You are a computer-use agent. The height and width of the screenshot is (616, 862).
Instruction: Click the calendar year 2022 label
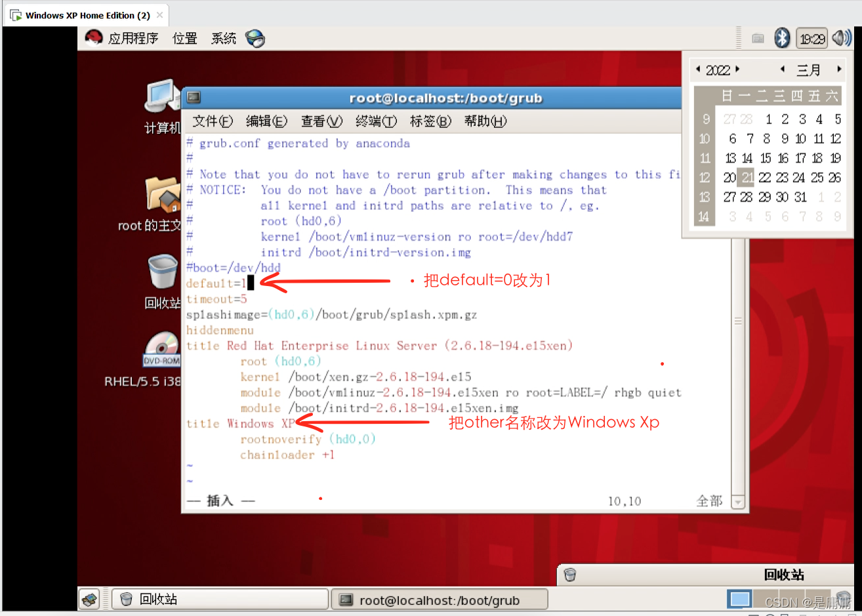pos(718,70)
